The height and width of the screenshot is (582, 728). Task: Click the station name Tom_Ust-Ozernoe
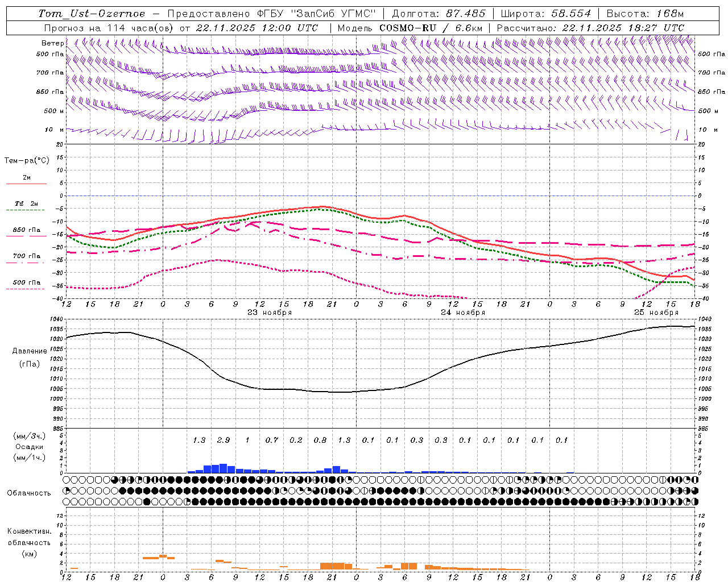coord(92,14)
